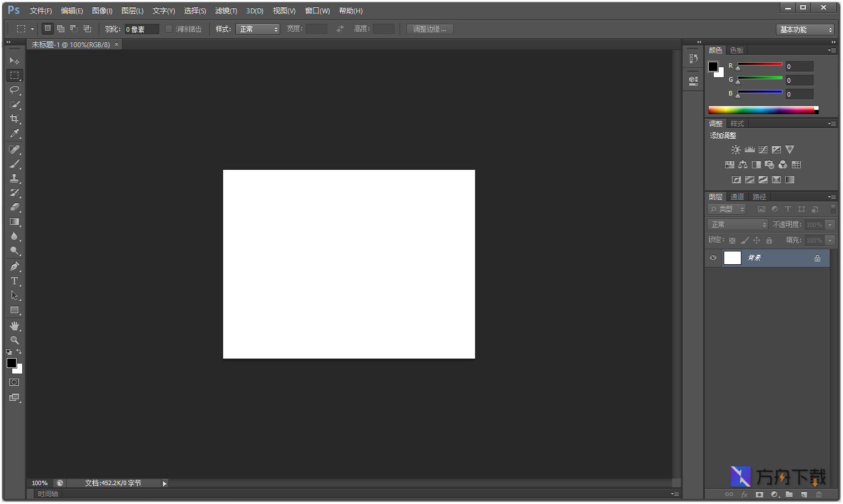Viewport: 843px width, 504px height.
Task: Select the Crop tool
Action: [x=14, y=118]
